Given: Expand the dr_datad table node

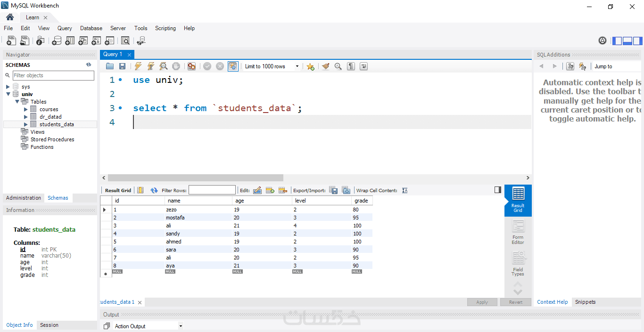Looking at the screenshot, I should (26, 117).
